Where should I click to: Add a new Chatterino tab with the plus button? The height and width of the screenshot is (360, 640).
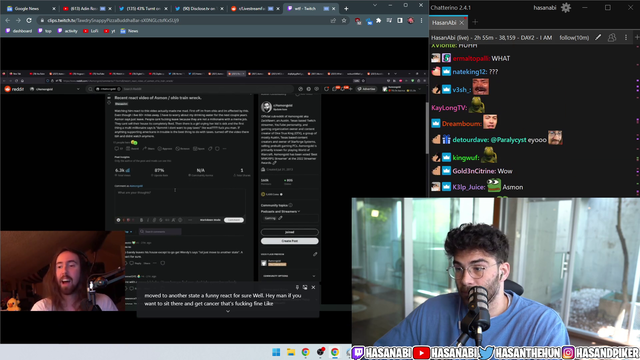coord(475,22)
